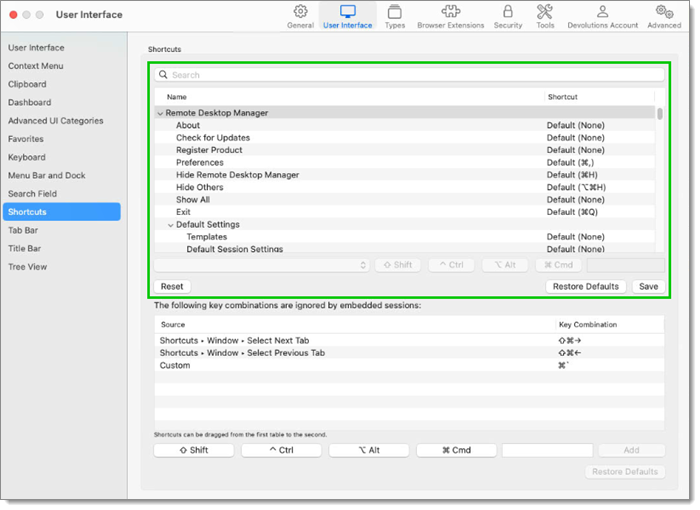Open Browser Extensions puzzle icon
700x510 pixels.
(450, 12)
